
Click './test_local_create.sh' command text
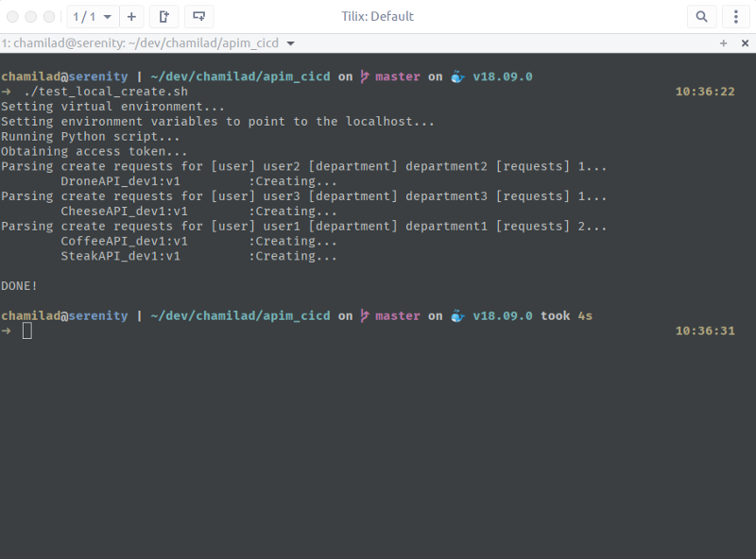pos(106,92)
